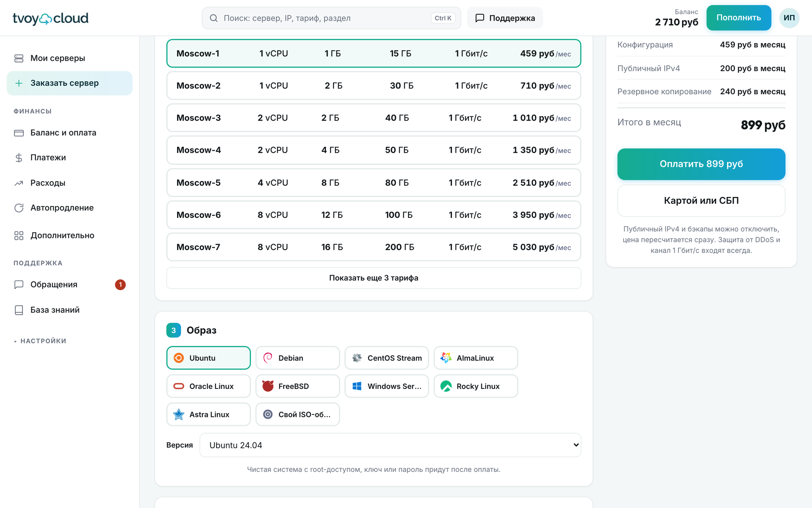Click the Пополнить button
Viewport: 812px width, 508px height.
[739, 17]
